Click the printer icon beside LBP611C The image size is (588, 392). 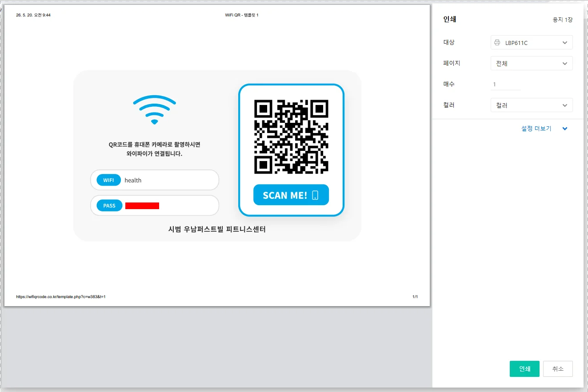tap(497, 43)
